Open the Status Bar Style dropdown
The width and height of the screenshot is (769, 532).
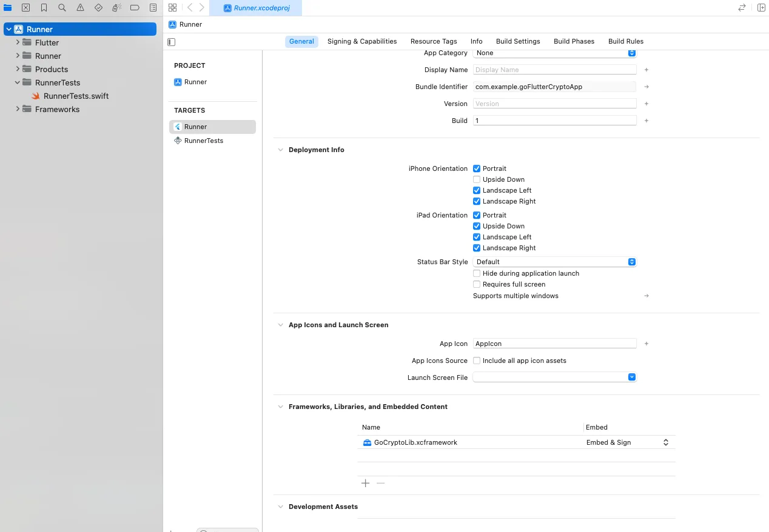554,262
